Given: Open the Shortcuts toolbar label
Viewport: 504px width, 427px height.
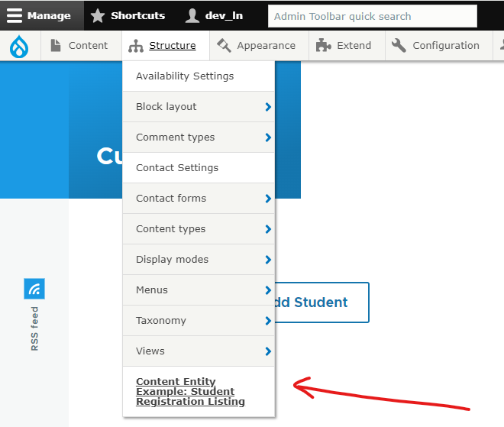Looking at the screenshot, I should (x=138, y=15).
